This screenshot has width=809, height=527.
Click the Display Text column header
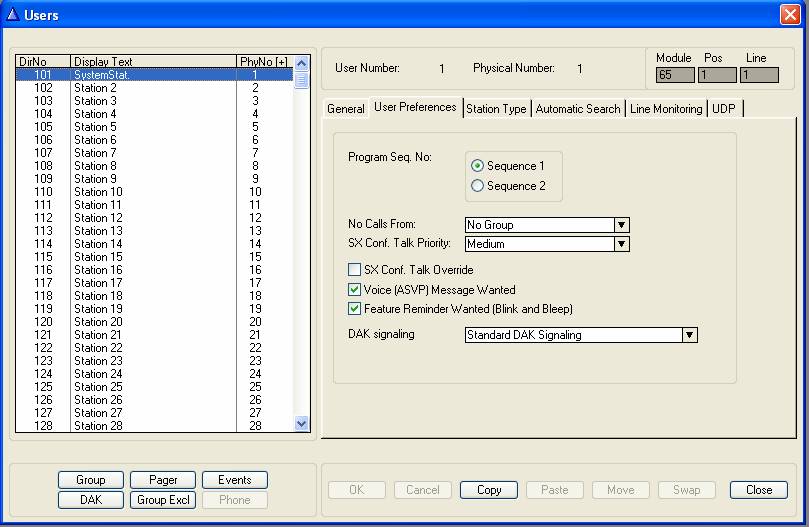(x=153, y=61)
